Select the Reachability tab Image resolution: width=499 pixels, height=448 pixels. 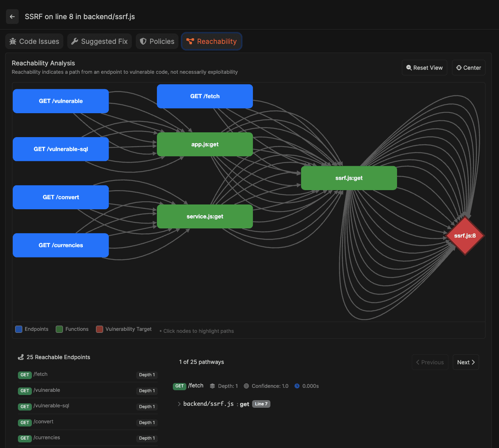(x=212, y=41)
